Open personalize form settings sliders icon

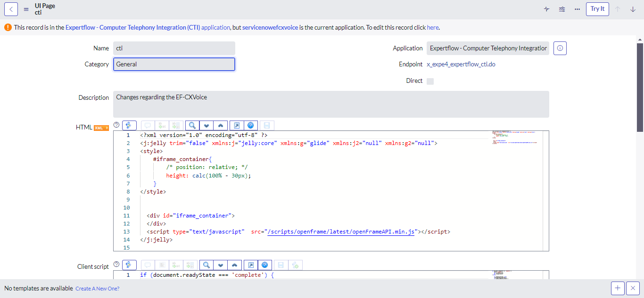click(x=562, y=9)
